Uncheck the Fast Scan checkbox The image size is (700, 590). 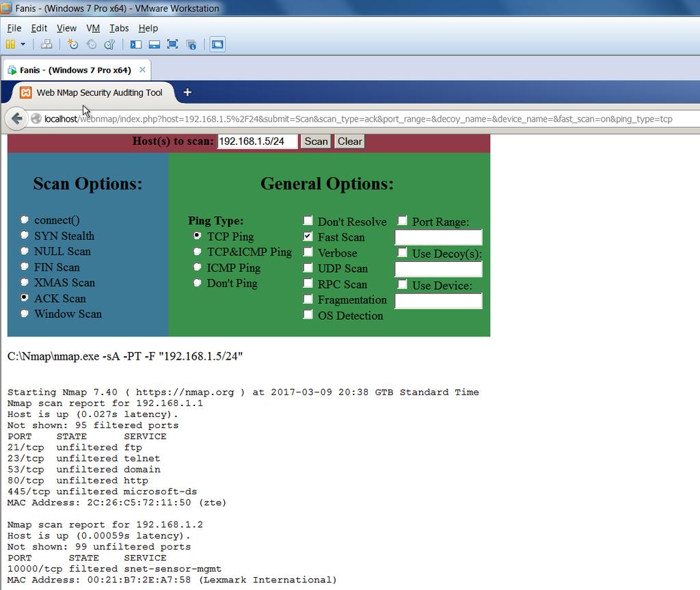[308, 236]
